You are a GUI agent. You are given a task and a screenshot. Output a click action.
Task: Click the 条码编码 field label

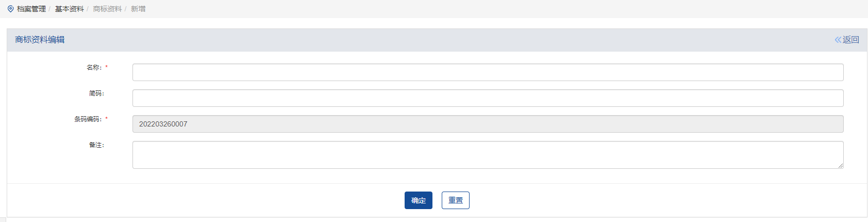point(88,119)
